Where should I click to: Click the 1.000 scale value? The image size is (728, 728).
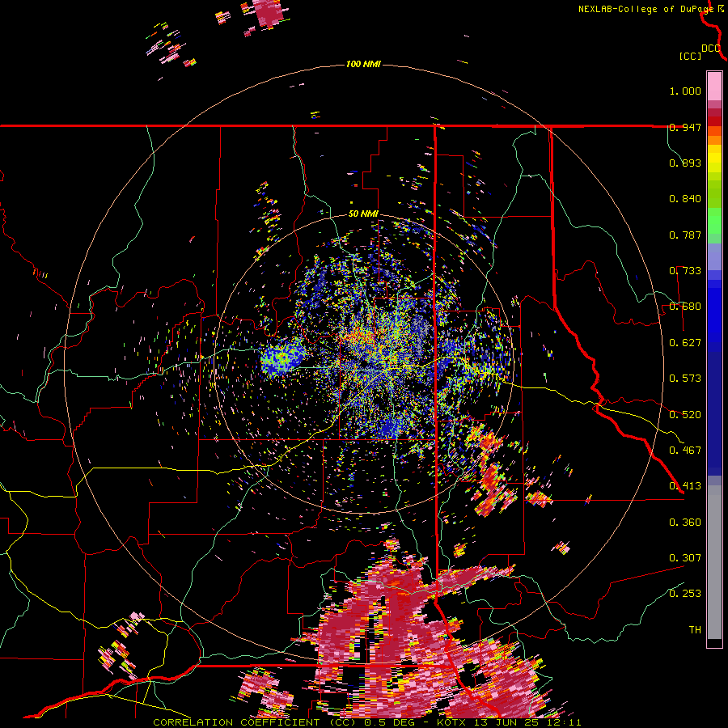685,91
